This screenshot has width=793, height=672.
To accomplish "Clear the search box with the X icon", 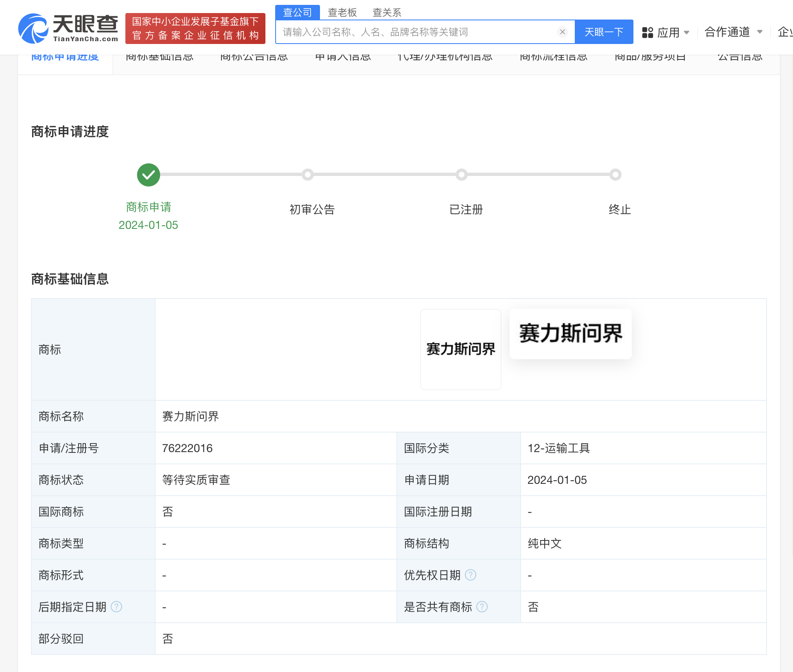I will [x=563, y=32].
